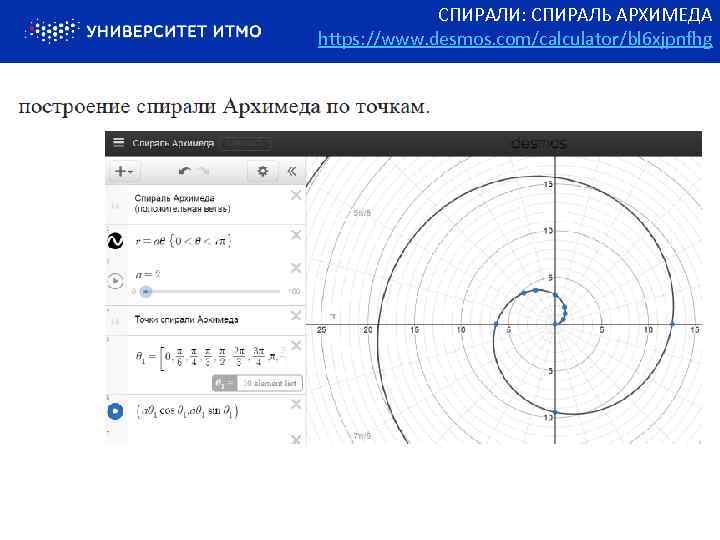This screenshot has width=720, height=540.
Task: Click the element list badge
Action: (x=257, y=383)
